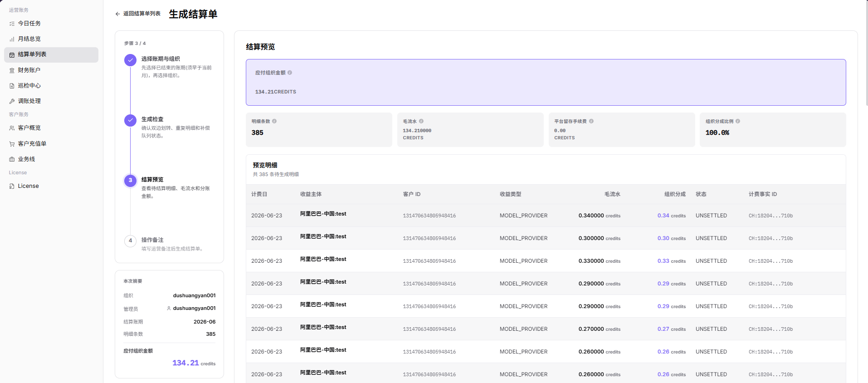Viewport: 868px width, 383px height.
Task: Click the 巡检中心 document icon
Action: click(12, 86)
